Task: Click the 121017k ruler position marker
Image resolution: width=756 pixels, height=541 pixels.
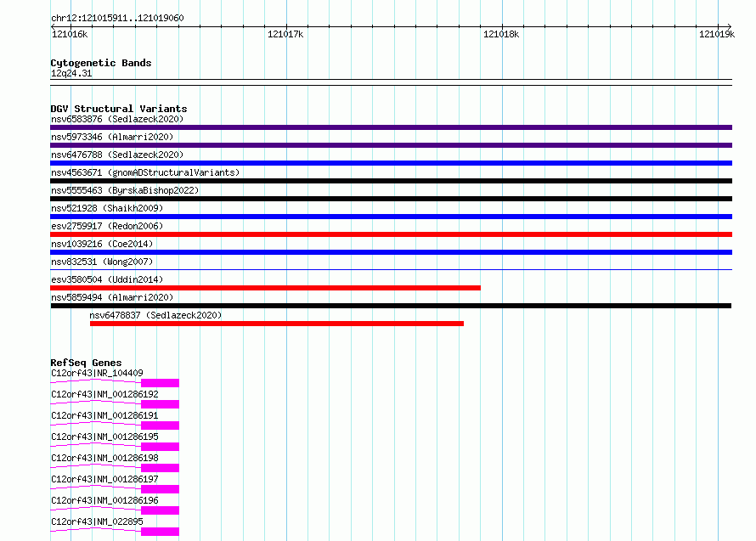Action: (285, 34)
